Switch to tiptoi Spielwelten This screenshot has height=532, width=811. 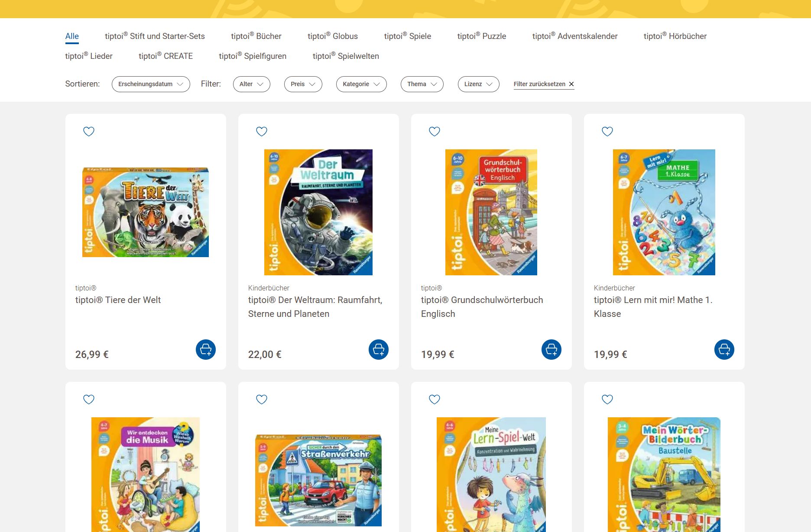(346, 56)
